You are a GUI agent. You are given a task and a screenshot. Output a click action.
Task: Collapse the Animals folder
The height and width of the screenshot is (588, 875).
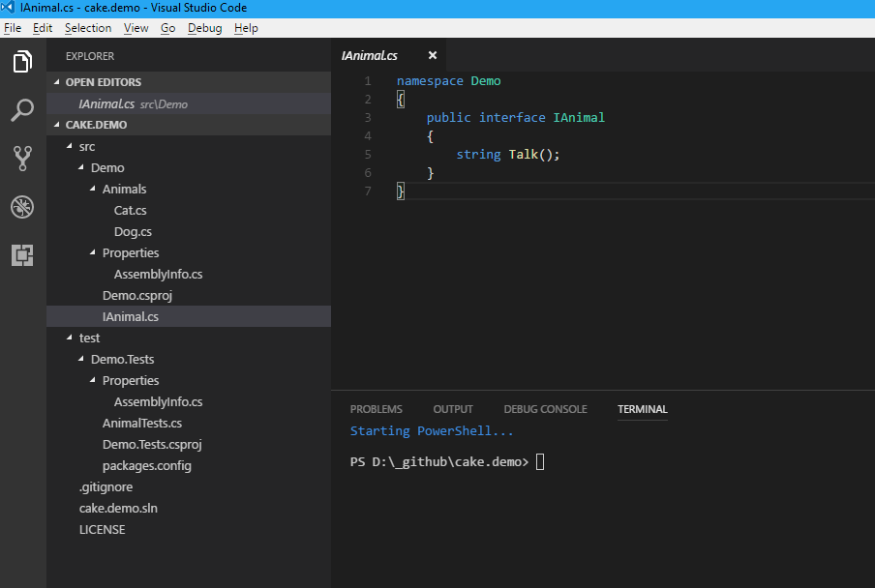point(93,189)
